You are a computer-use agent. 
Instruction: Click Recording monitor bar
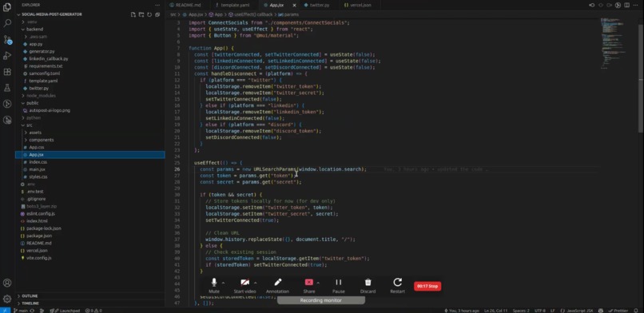[320, 300]
